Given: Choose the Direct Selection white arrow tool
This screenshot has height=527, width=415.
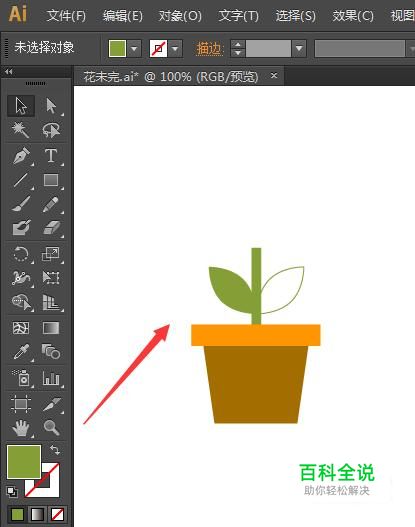Looking at the screenshot, I should 51,106.
